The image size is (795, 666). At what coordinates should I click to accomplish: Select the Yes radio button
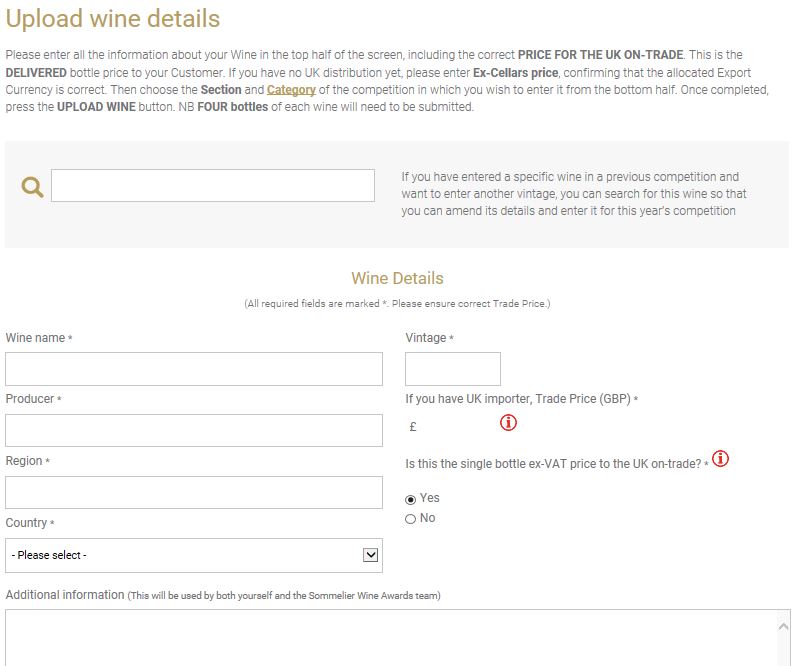(410, 500)
